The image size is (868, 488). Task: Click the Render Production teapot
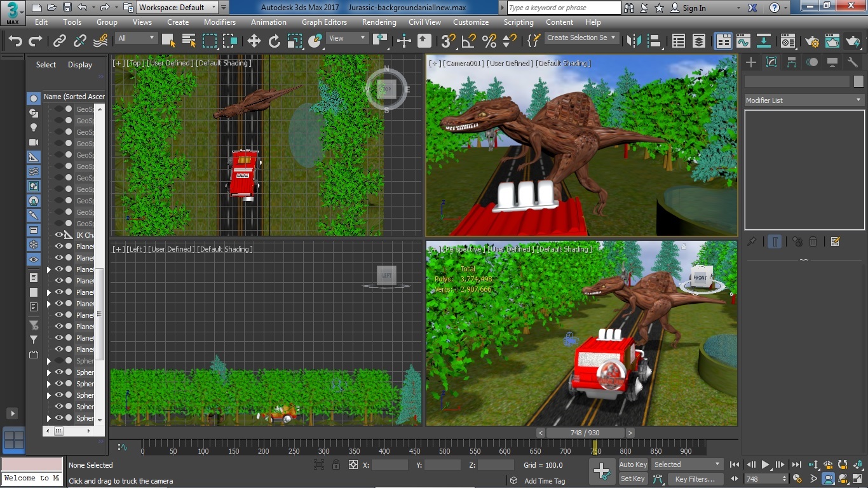853,41
